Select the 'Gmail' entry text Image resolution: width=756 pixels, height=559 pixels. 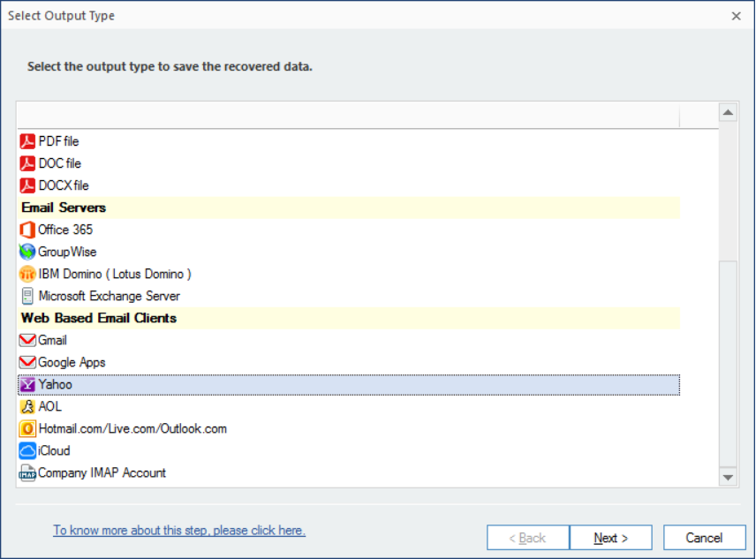click(52, 340)
